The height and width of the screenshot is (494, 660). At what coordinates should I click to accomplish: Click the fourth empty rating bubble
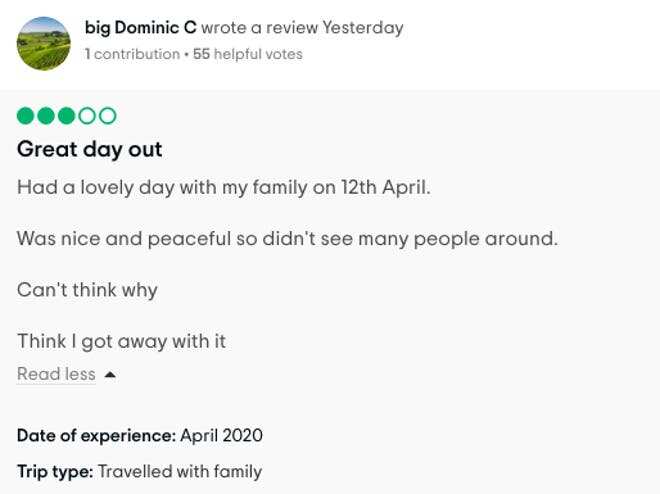(x=87, y=117)
